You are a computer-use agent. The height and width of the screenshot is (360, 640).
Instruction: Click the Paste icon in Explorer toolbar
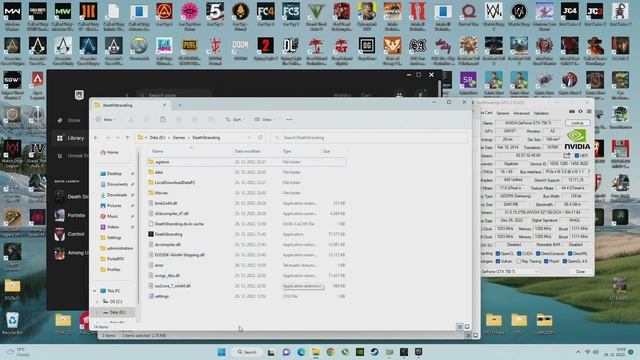point(163,120)
